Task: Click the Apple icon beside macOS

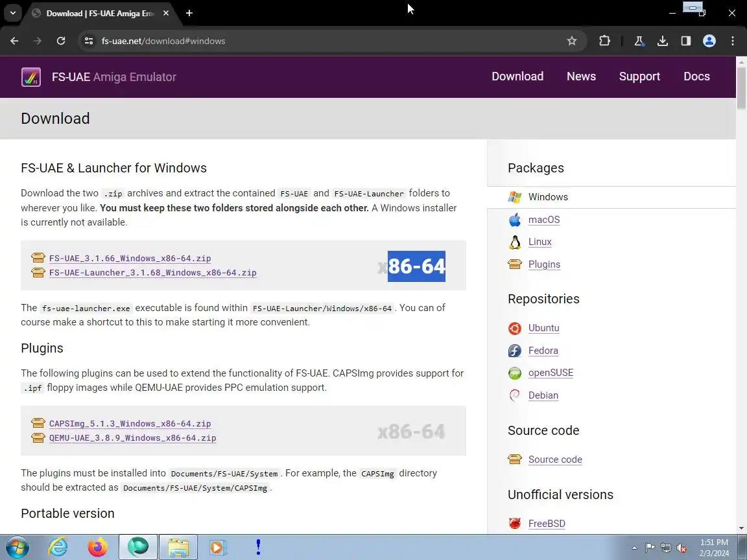Action: [514, 220]
